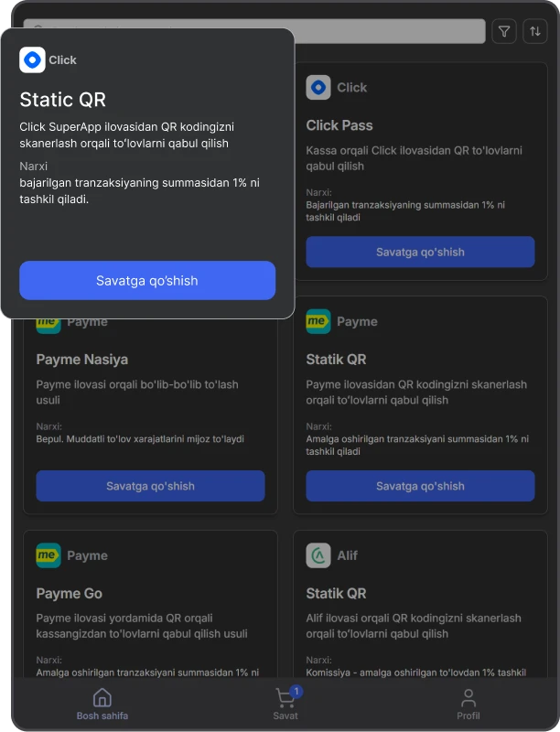Image resolution: width=560 pixels, height=732 pixels.
Task: Open the filter icon button
Action: click(504, 31)
